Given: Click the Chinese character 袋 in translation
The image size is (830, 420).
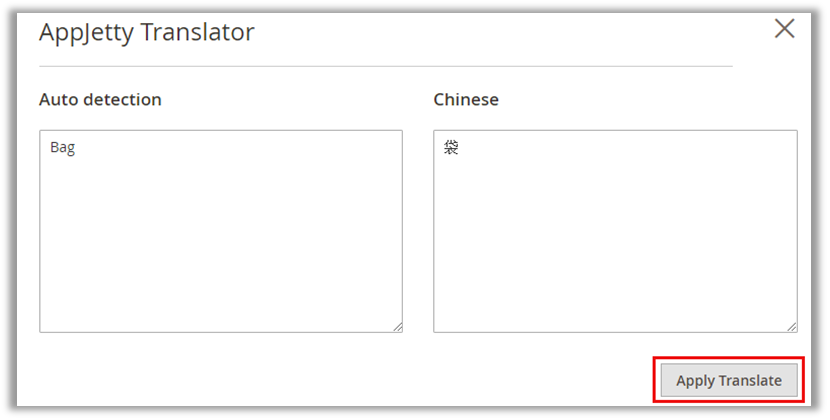Looking at the screenshot, I should pyautogui.click(x=452, y=148).
